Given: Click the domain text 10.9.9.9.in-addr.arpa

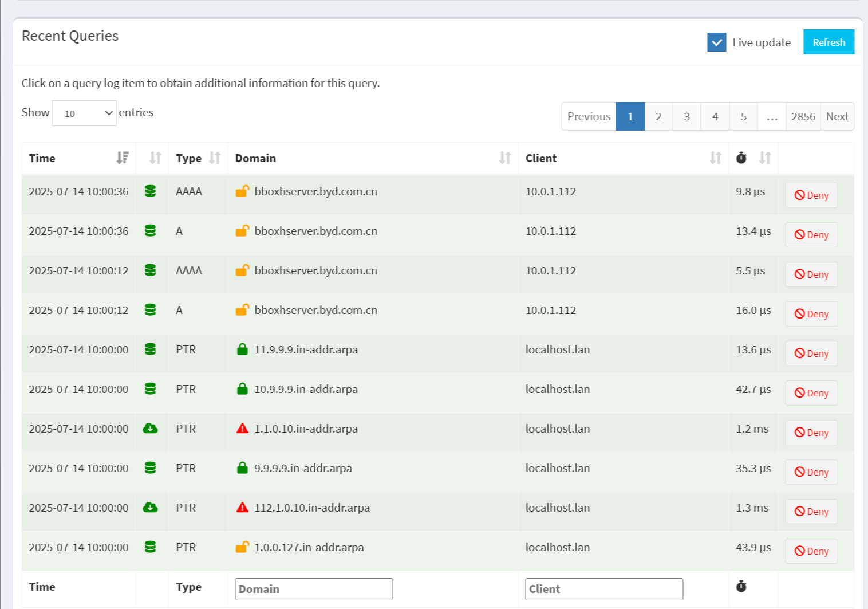Looking at the screenshot, I should (x=306, y=389).
